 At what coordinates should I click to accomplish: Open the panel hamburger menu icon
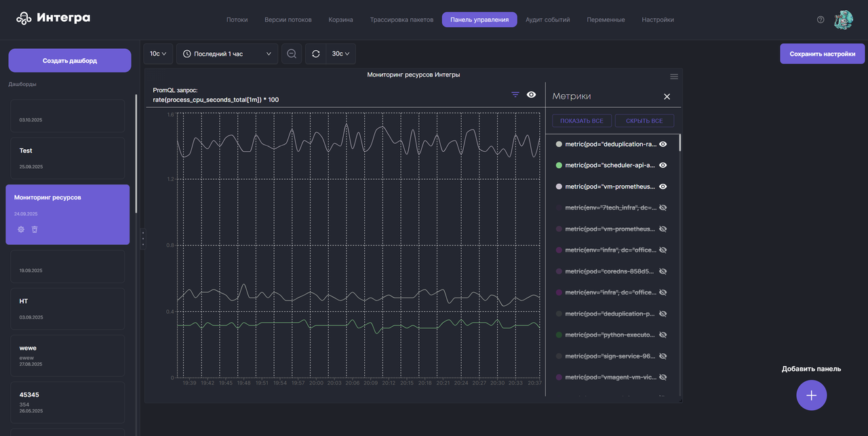[x=674, y=76]
